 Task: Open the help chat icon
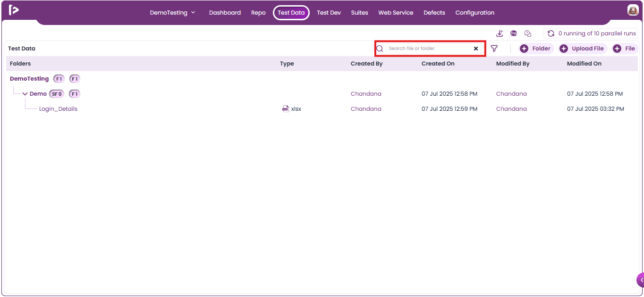[x=528, y=33]
